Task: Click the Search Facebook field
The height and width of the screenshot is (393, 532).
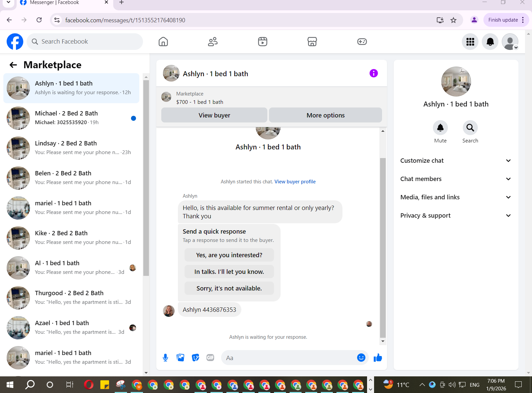Action: coord(85,42)
